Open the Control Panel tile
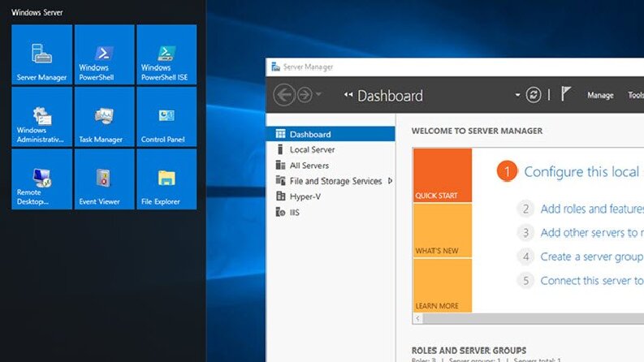This screenshot has width=644, height=362. 166,117
